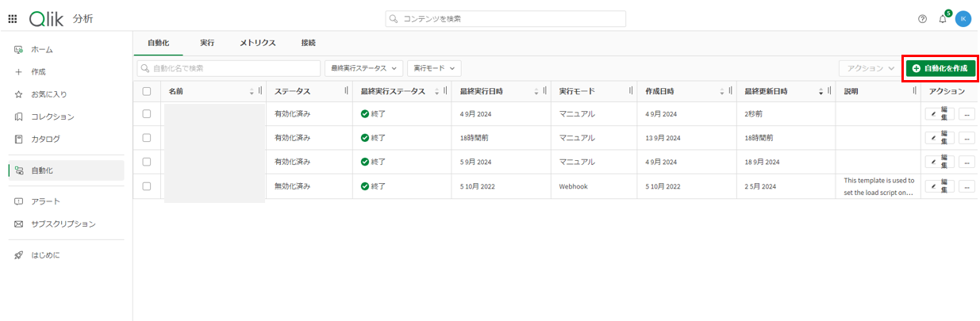Open お気に入り in the sidebar
The image size is (980, 321).
point(67,94)
